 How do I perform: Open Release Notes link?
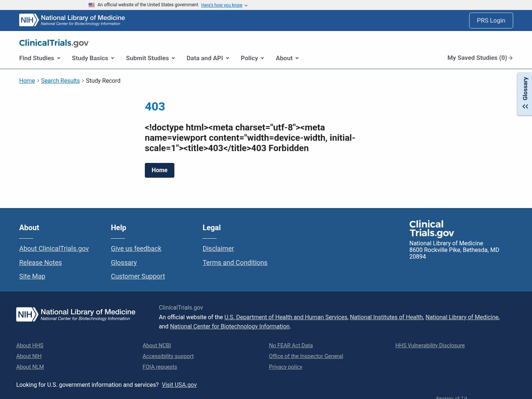click(41, 263)
